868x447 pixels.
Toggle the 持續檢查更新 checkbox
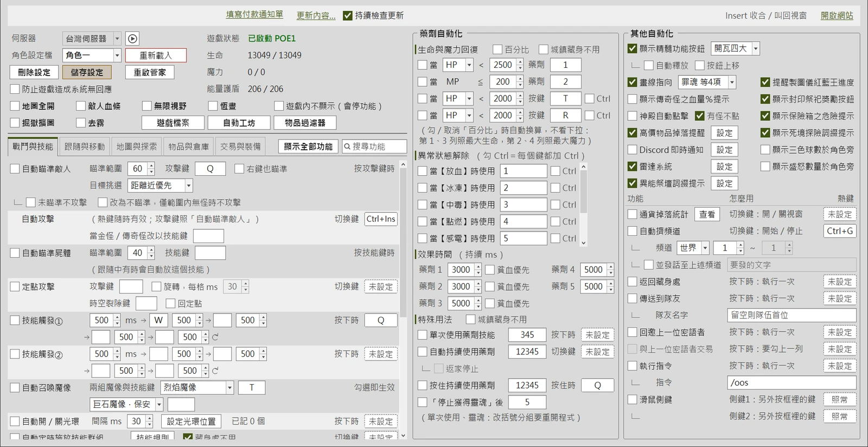[x=348, y=15]
